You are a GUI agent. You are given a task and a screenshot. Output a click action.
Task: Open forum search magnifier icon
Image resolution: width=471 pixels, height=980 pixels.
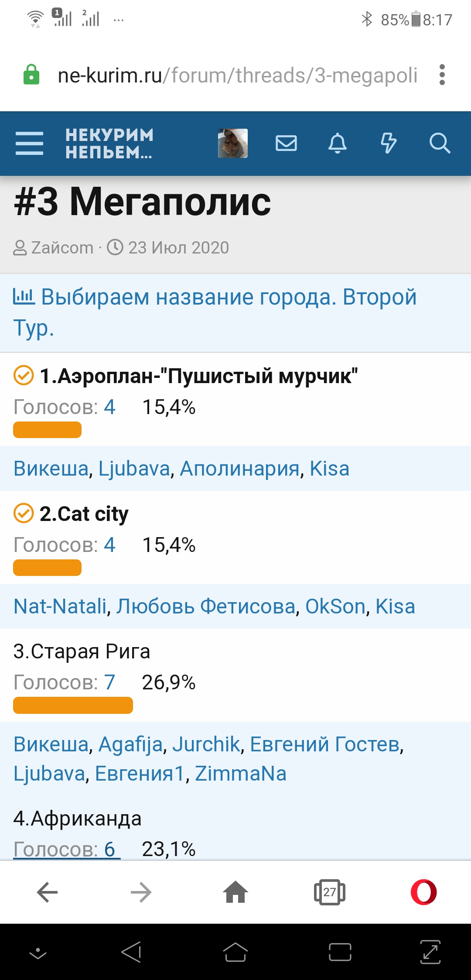point(439,143)
